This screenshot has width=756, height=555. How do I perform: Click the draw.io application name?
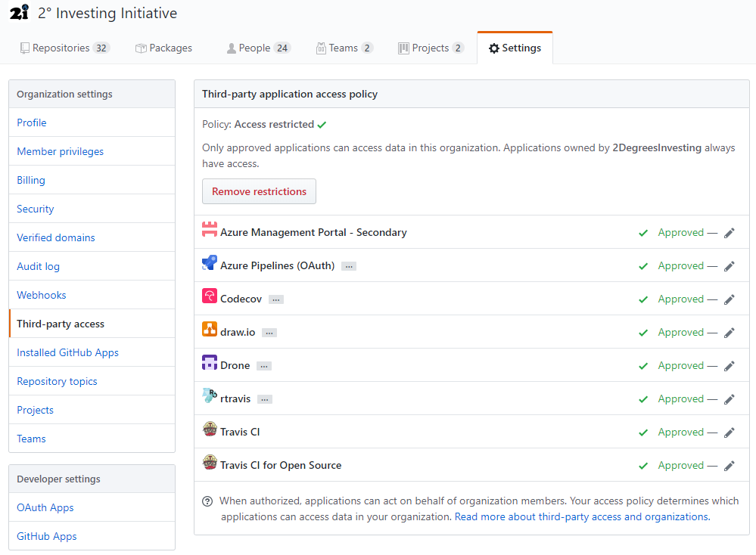coord(238,333)
